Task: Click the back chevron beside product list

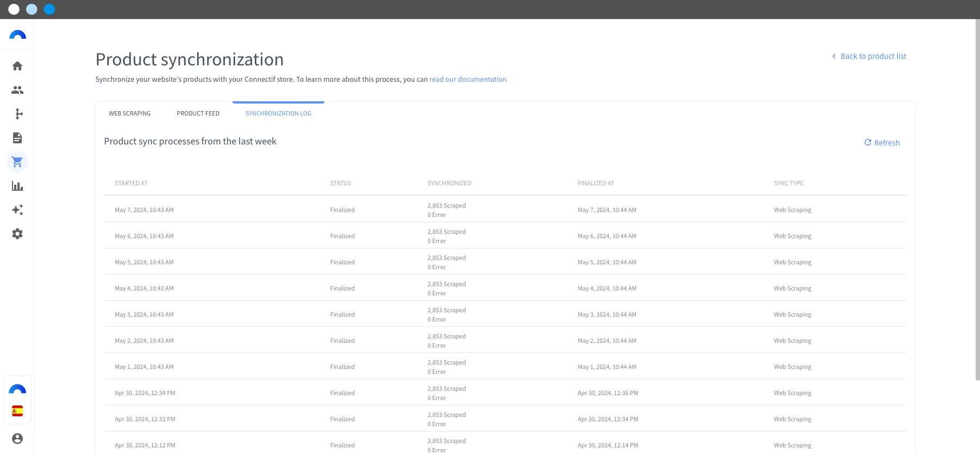Action: point(834,56)
